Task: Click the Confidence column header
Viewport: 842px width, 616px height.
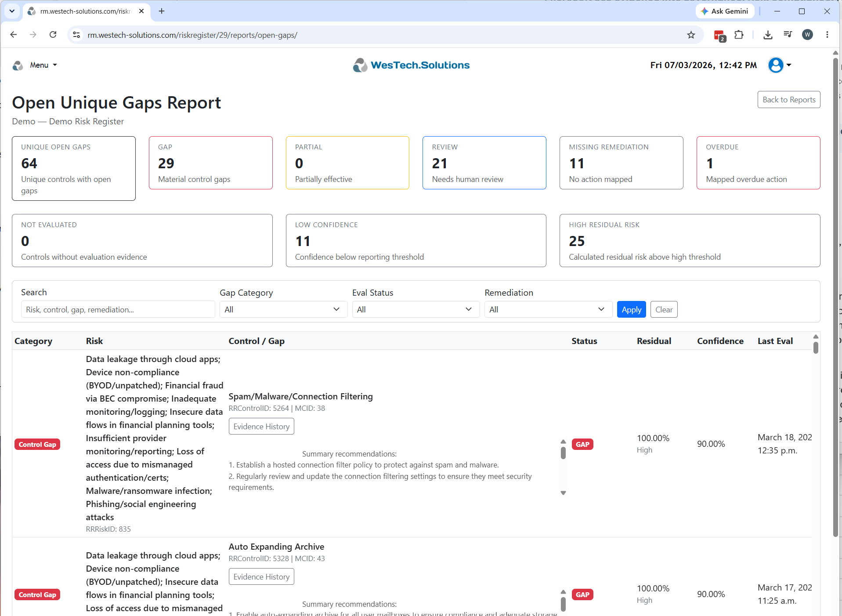Action: [x=720, y=341]
